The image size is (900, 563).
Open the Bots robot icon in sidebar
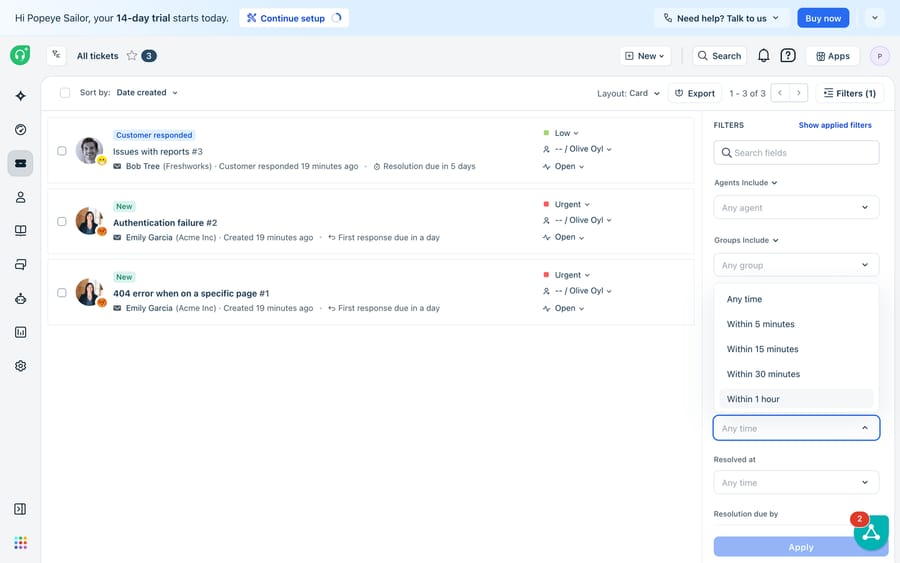coord(21,298)
